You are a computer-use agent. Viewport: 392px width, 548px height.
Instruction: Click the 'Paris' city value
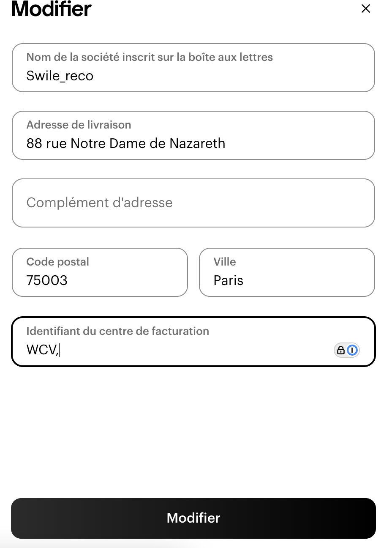[228, 280]
